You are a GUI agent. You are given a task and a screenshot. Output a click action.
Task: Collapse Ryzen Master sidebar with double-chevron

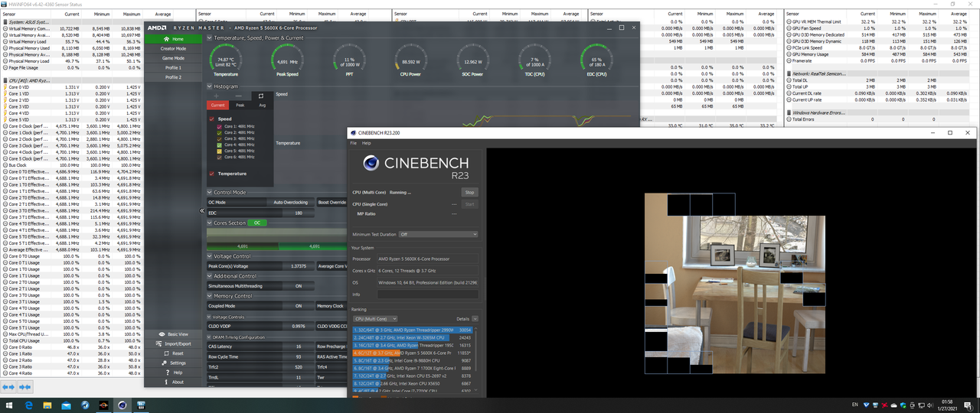[x=203, y=210]
